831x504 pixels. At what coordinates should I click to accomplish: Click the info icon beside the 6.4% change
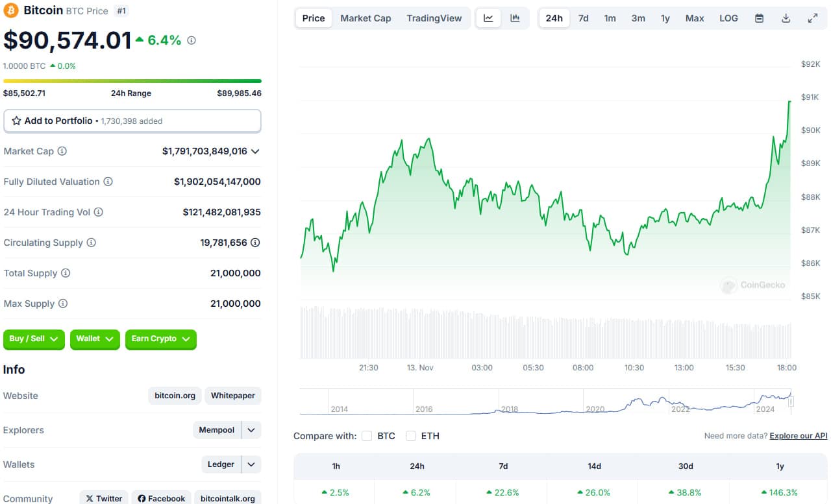[191, 40]
